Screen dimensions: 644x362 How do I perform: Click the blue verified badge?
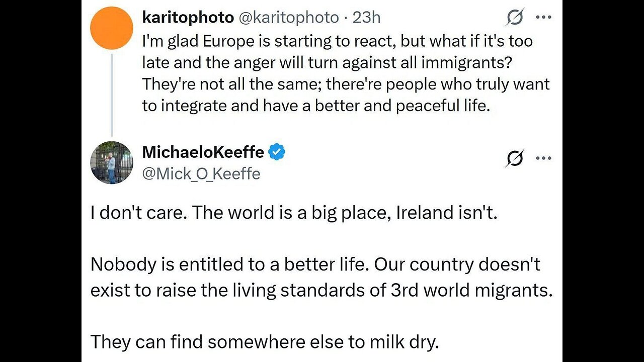pos(277,152)
